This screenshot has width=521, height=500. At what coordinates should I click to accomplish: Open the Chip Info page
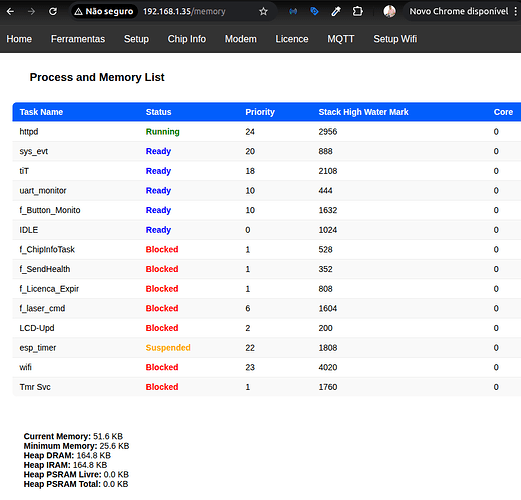(x=187, y=39)
